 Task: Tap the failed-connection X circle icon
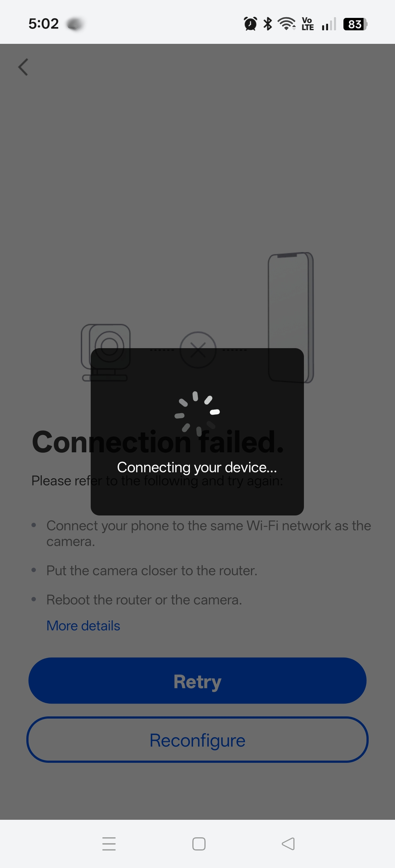coord(198,350)
